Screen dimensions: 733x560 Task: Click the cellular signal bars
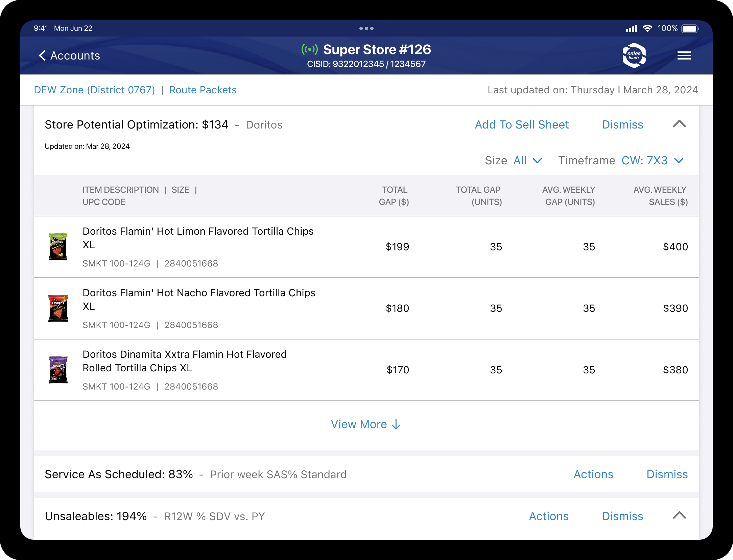click(x=631, y=28)
